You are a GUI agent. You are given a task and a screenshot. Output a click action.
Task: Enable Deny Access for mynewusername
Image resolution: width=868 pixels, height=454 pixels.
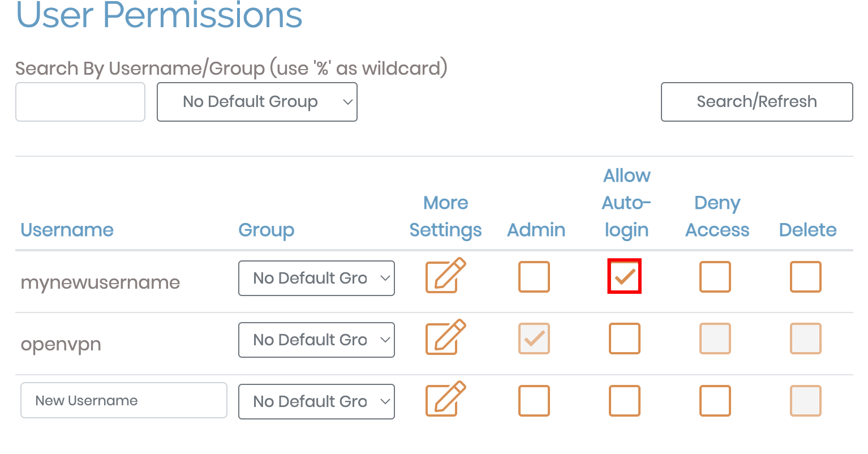pyautogui.click(x=715, y=277)
